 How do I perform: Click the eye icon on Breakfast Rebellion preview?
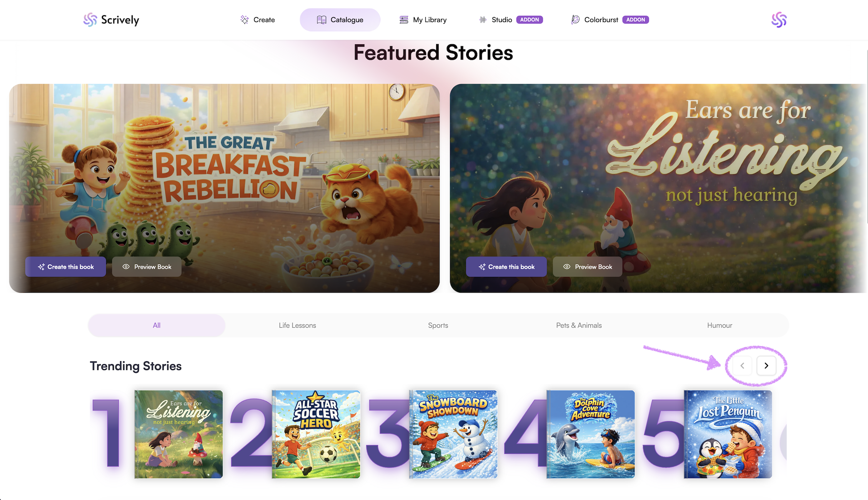click(x=126, y=267)
